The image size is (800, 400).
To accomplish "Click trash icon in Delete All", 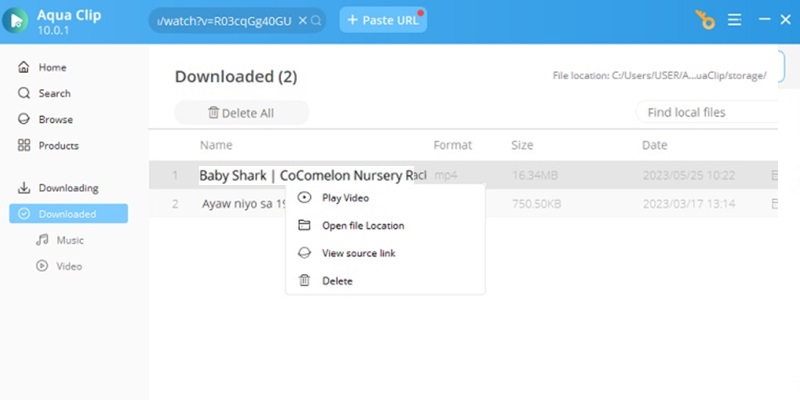I will coord(213,112).
